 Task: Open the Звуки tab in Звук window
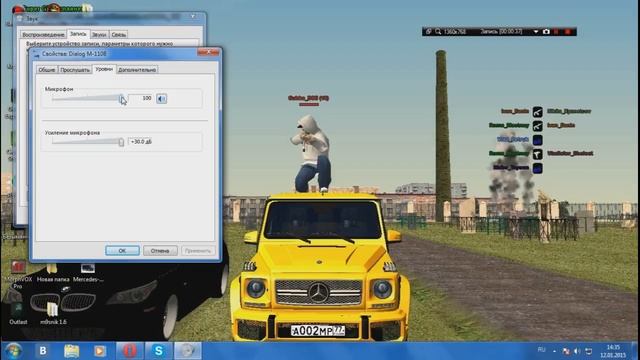(x=99, y=35)
